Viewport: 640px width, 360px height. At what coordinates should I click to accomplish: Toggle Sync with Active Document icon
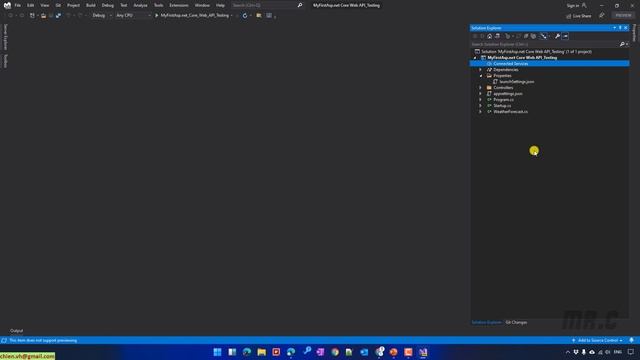pyautogui.click(x=518, y=36)
